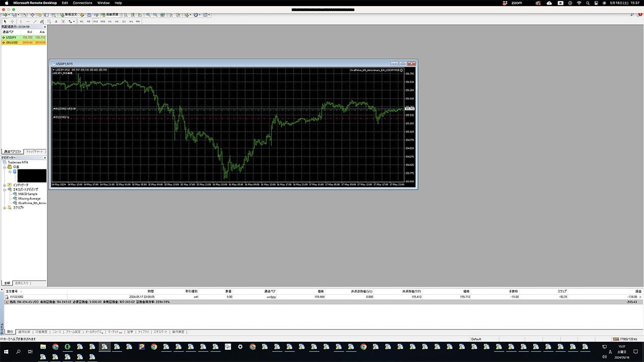Click the zoom in magnifier icon

tap(148, 15)
